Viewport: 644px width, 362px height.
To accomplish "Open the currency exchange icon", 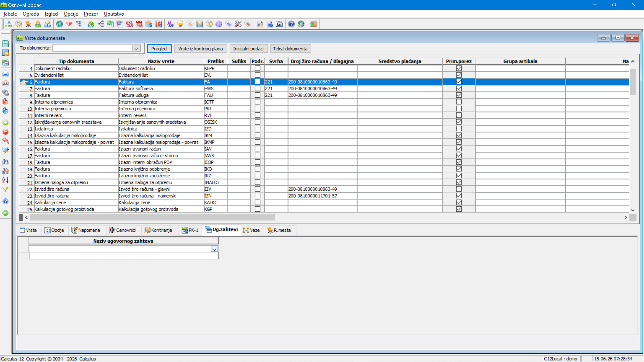I will pyautogui.click(x=91, y=24).
